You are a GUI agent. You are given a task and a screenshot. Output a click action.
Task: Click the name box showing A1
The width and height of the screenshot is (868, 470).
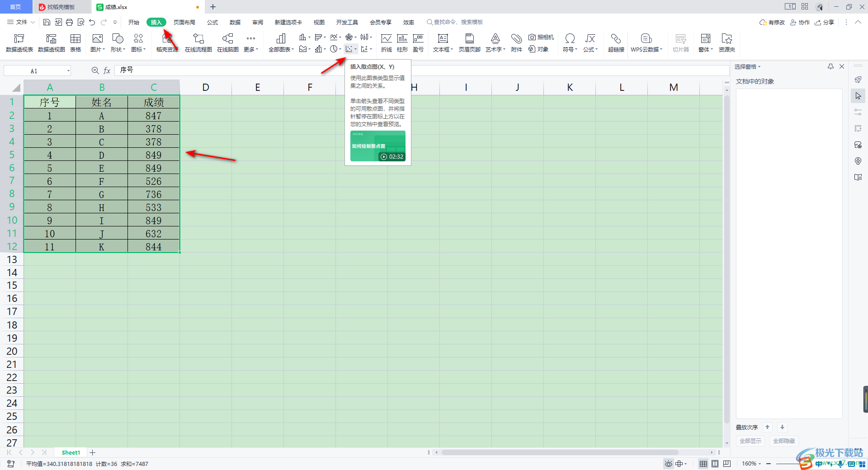pos(37,71)
